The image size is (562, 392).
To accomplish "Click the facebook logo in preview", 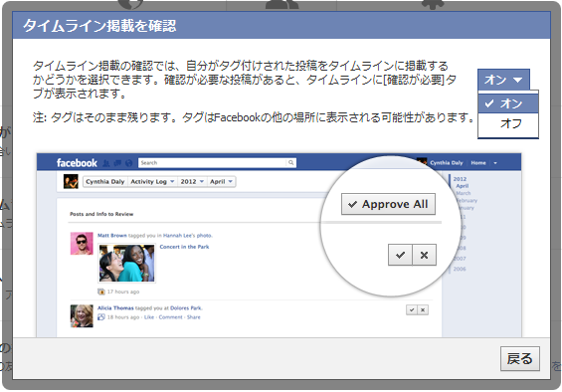I will pos(77,163).
